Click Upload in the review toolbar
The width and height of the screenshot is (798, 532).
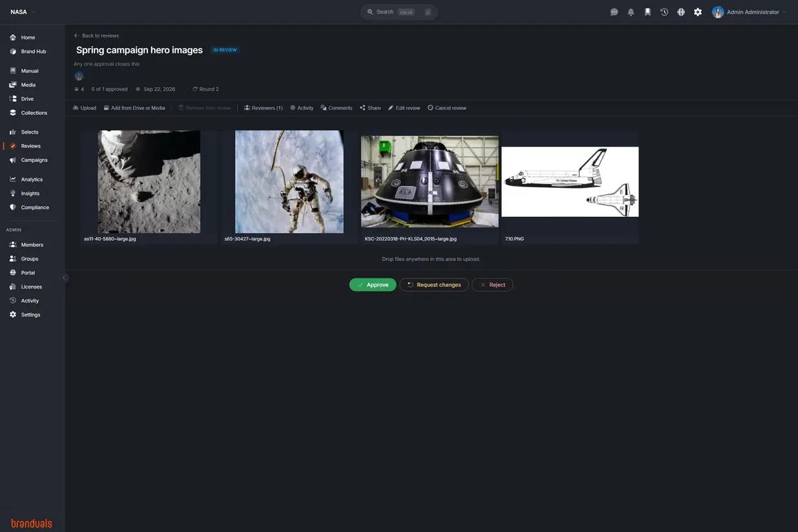tap(85, 108)
